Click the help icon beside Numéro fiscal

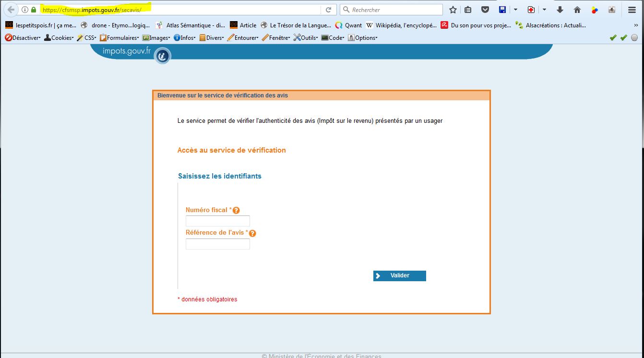tap(236, 210)
